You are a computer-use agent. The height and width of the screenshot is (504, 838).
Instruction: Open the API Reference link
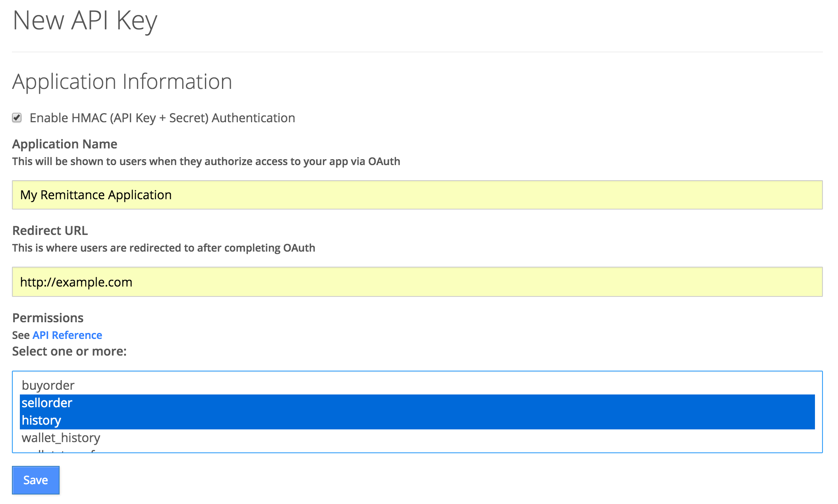tap(67, 335)
